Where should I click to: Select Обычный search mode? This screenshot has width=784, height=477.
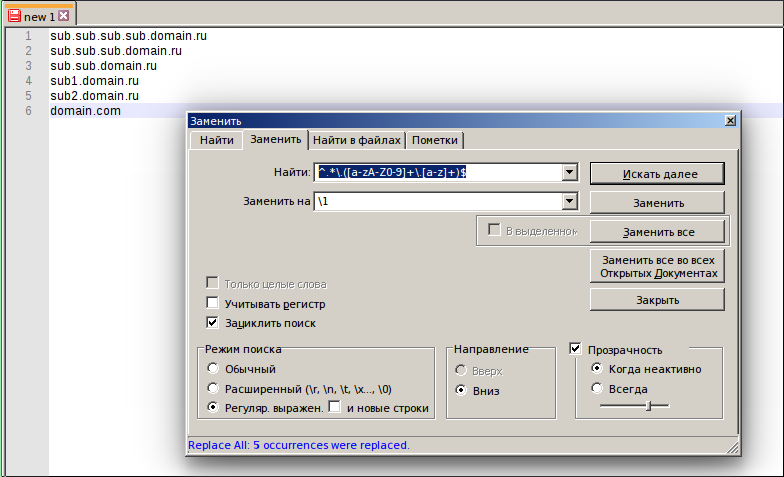pos(213,368)
